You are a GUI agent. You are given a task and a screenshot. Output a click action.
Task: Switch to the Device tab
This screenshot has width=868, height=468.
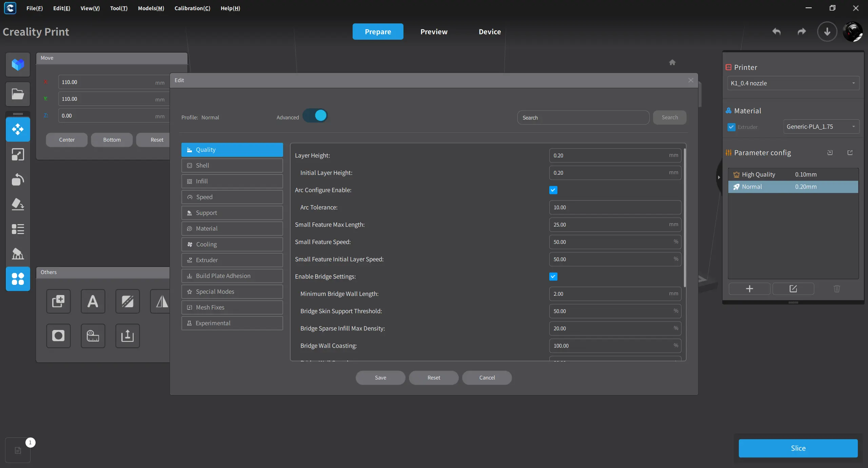[490, 32]
